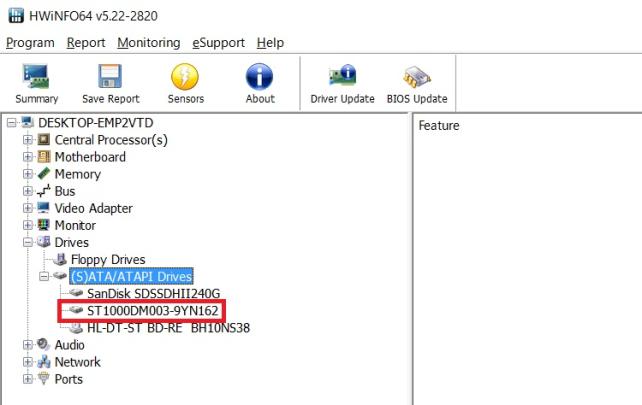This screenshot has width=642, height=405.
Task: Expand the Central Processor(s) node
Action: 28,140
